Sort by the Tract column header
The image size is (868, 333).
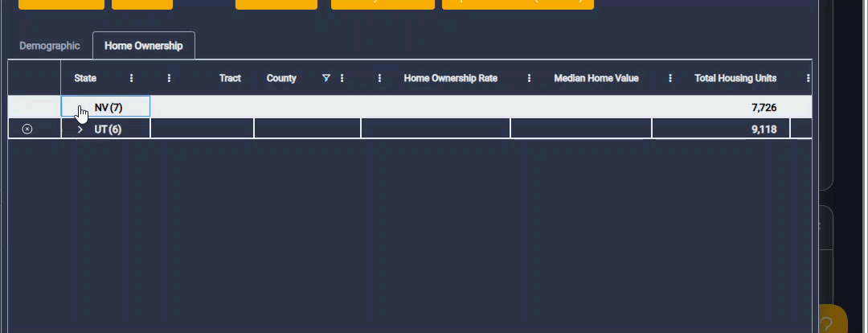tap(230, 78)
